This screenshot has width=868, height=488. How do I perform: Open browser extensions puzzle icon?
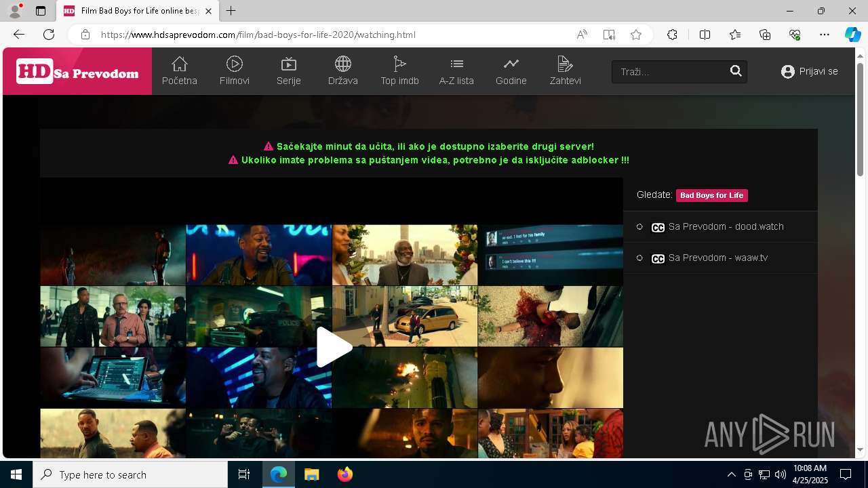pos(672,35)
